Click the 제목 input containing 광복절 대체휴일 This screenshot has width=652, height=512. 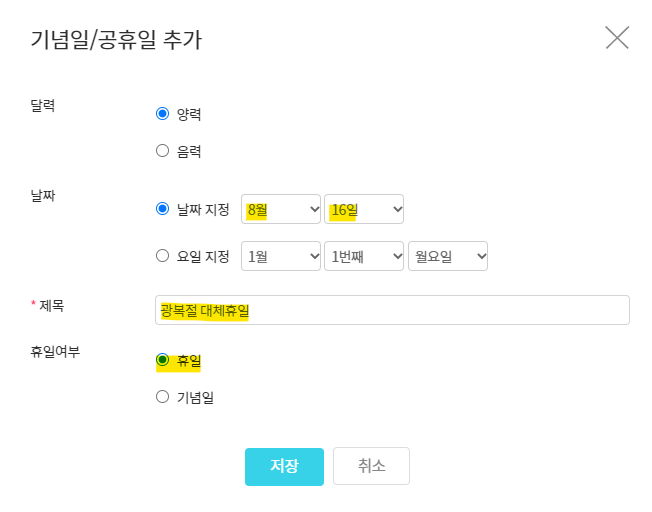(x=392, y=310)
